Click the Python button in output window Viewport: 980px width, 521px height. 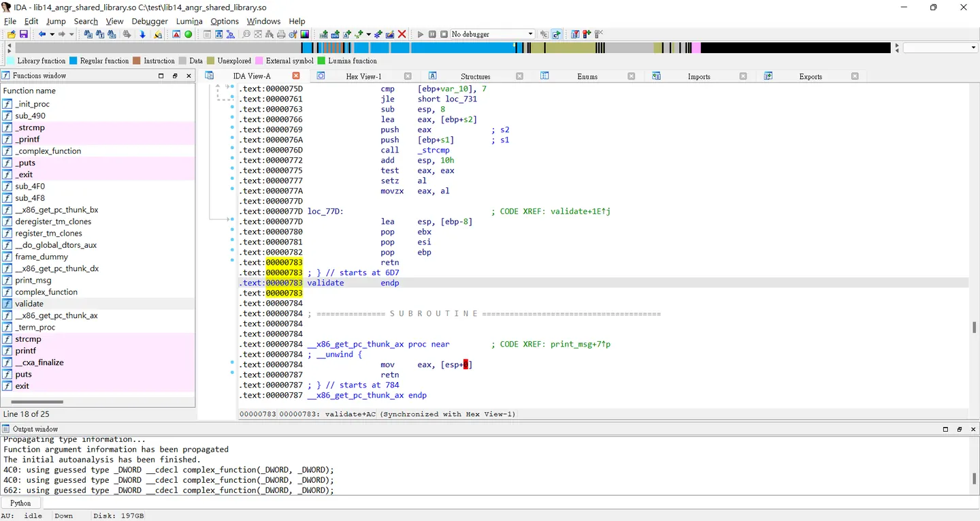pyautogui.click(x=20, y=503)
